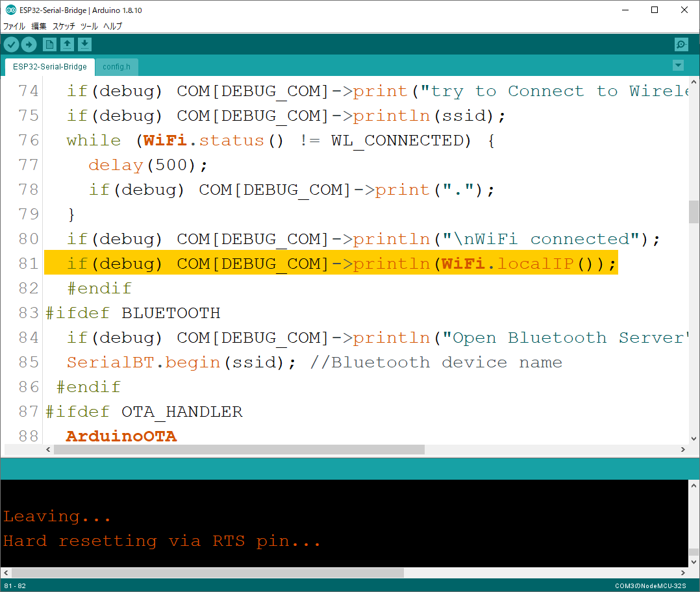Switch to the config.h tab
700x592 pixels.
(116, 67)
